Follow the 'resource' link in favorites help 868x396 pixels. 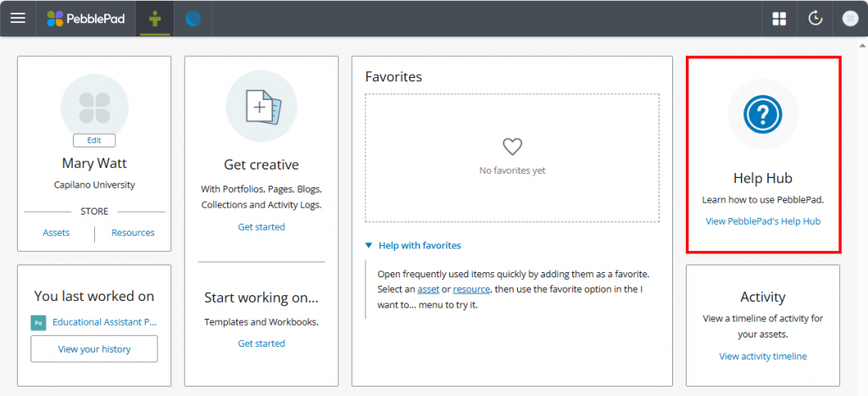coord(471,289)
